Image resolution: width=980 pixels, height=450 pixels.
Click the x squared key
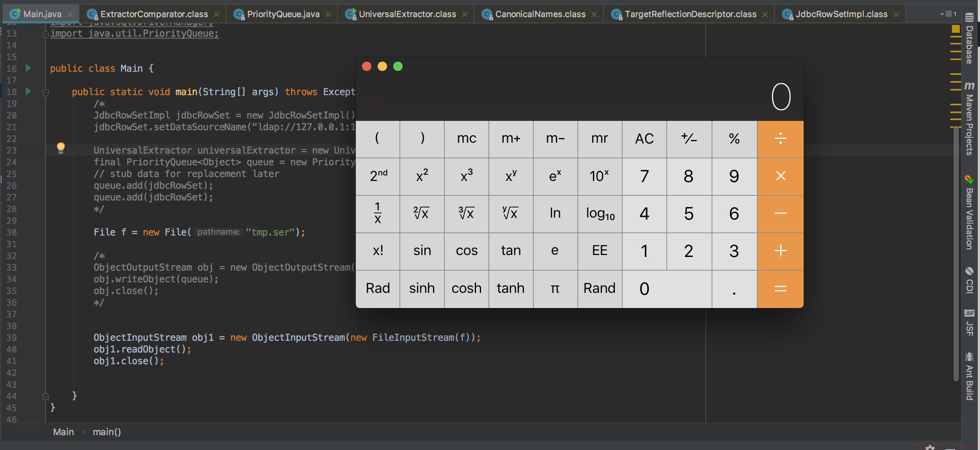422,176
